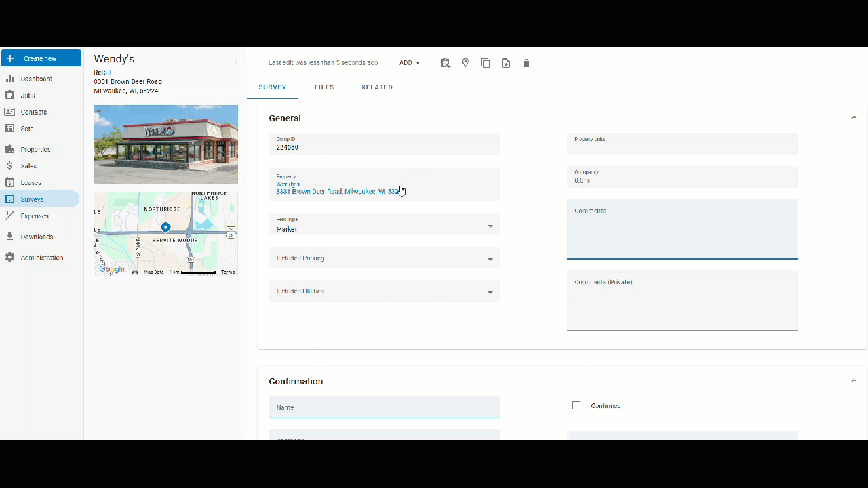Click the add-to-job clipboard plus icon

click(x=445, y=63)
